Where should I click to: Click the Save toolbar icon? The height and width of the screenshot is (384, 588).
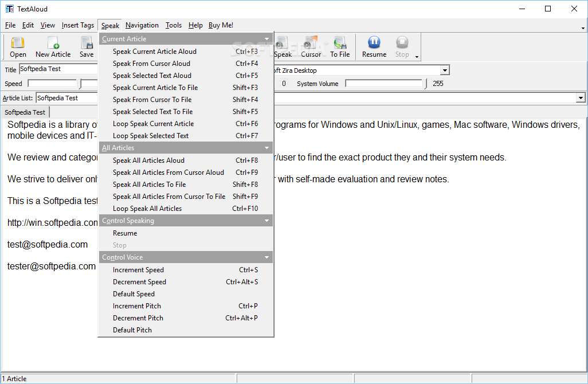point(87,47)
